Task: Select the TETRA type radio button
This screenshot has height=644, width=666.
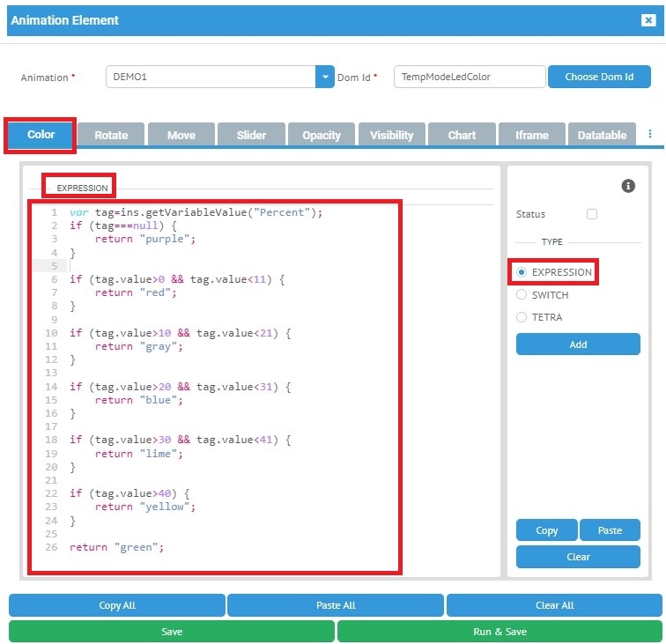Action: 522,317
